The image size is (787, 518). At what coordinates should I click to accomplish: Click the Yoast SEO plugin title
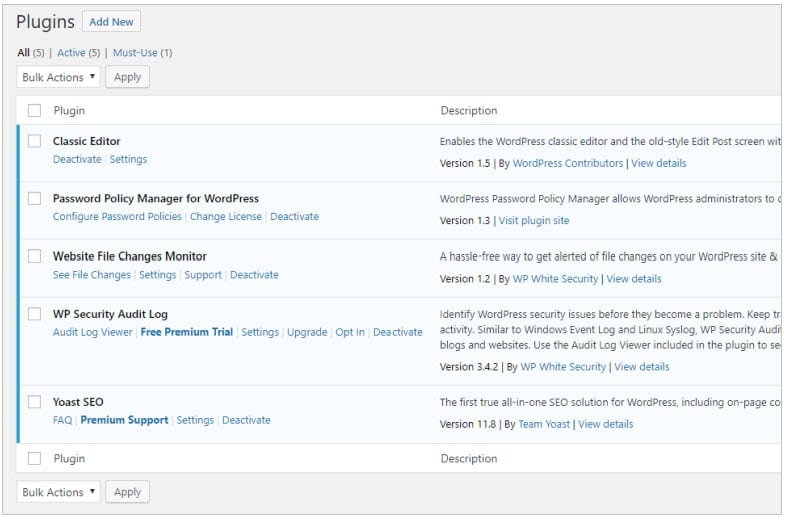(x=78, y=402)
